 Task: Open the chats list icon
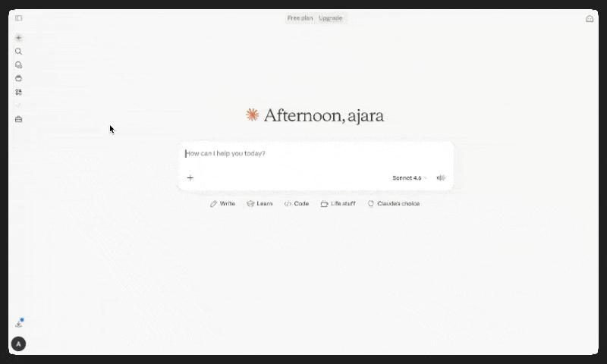click(x=18, y=65)
